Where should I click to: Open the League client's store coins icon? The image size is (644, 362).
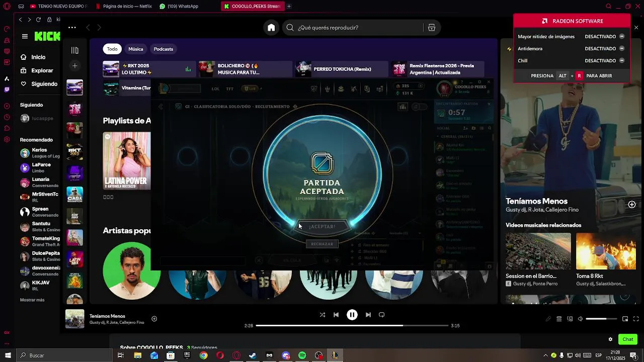coord(380,89)
